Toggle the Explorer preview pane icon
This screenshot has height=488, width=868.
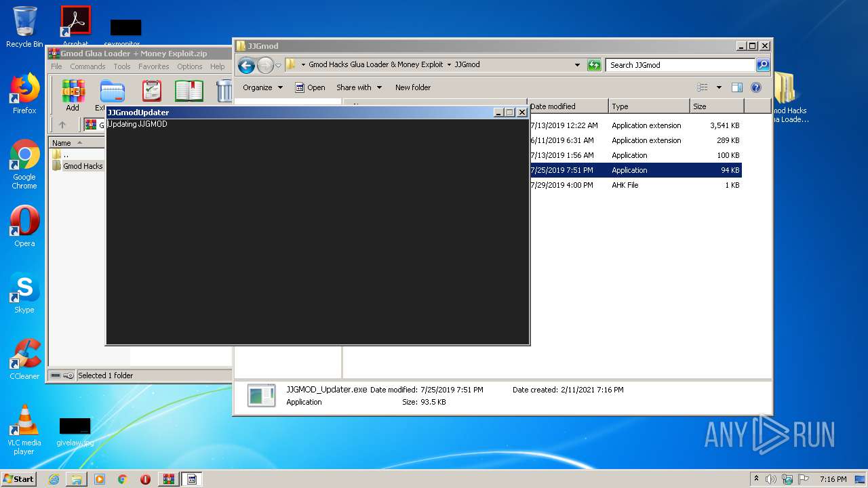point(737,87)
